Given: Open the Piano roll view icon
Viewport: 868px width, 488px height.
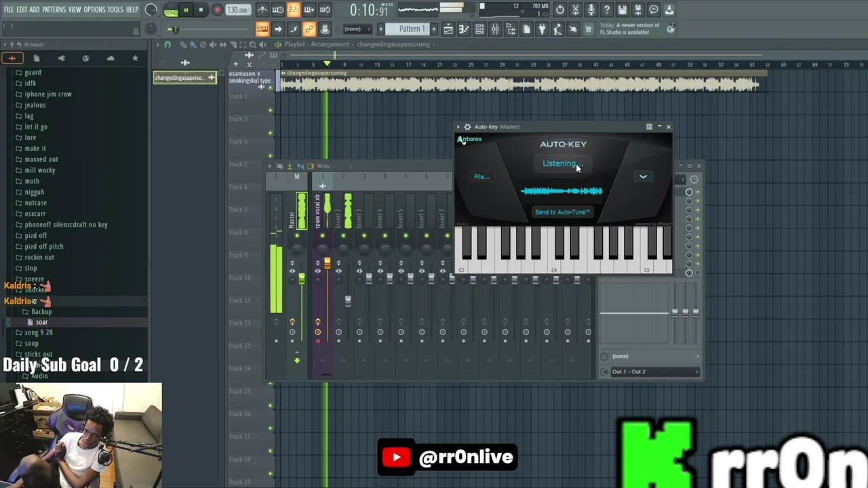Looking at the screenshot, I should [464, 29].
